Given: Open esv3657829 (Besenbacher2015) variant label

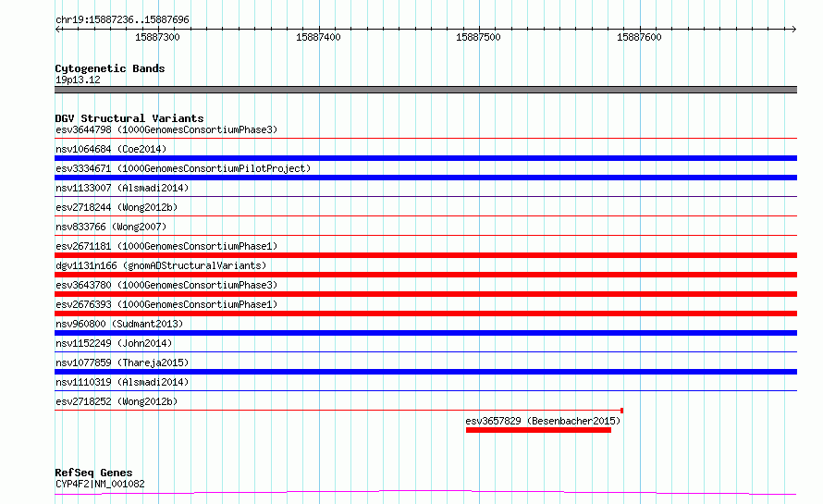Looking at the screenshot, I should pos(543,421).
